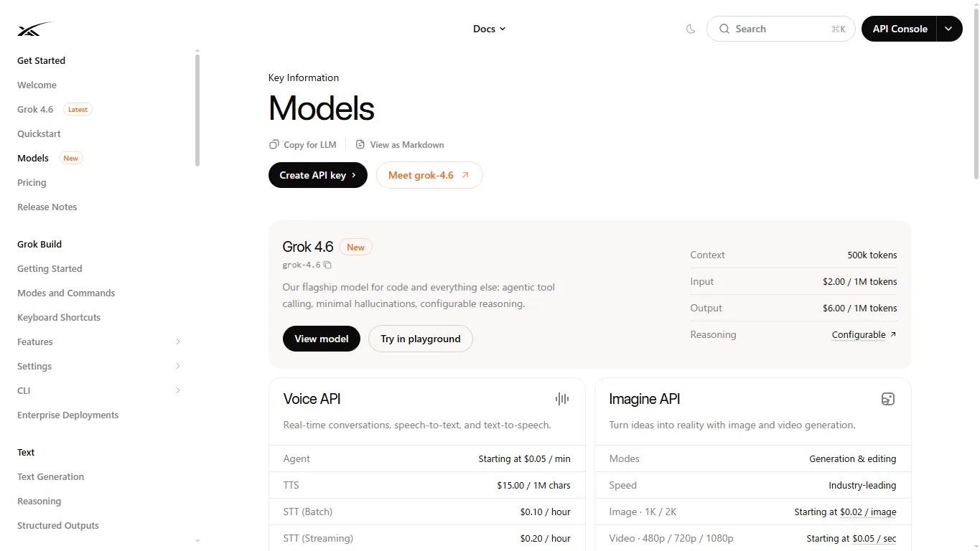
Task: Open Enterprise Deployments page
Action: pos(67,415)
